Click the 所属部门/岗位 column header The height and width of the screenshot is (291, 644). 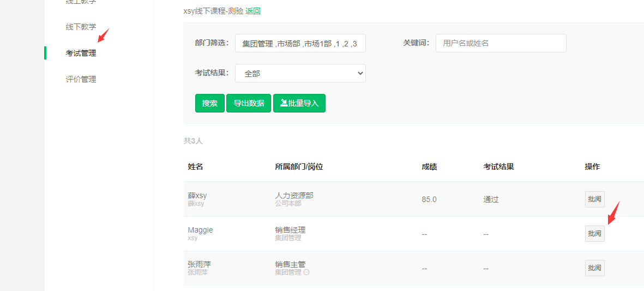point(299,167)
